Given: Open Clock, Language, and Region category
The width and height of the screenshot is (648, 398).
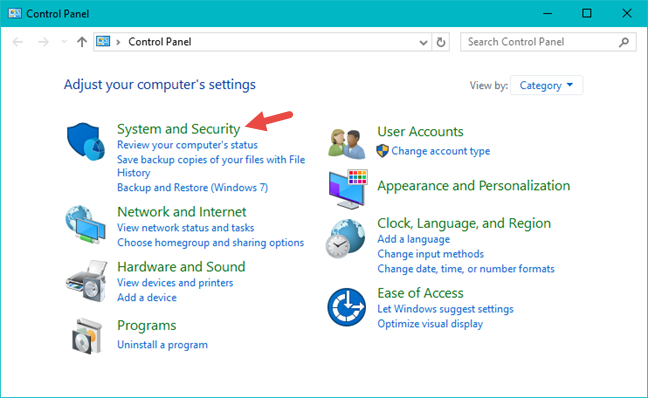Looking at the screenshot, I should tap(464, 223).
